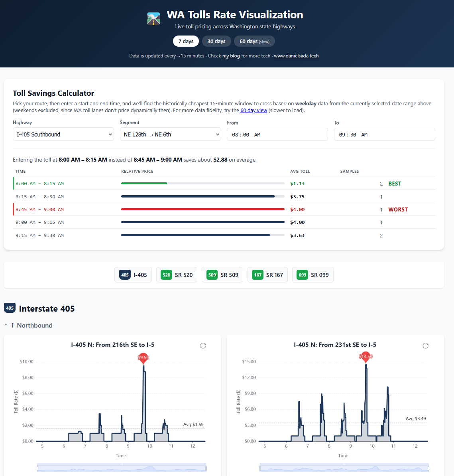This screenshot has width=454, height=476.
Task: Jump to the SR 520 section
Action: (177, 275)
